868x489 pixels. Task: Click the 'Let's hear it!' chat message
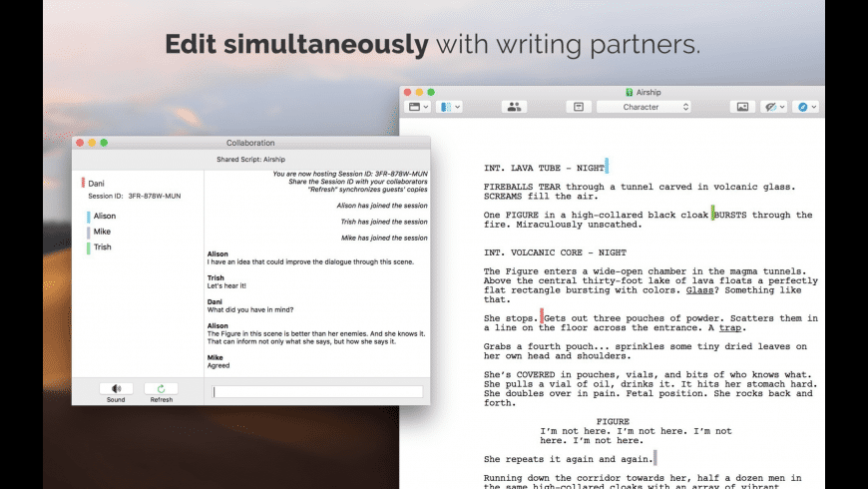pos(226,285)
